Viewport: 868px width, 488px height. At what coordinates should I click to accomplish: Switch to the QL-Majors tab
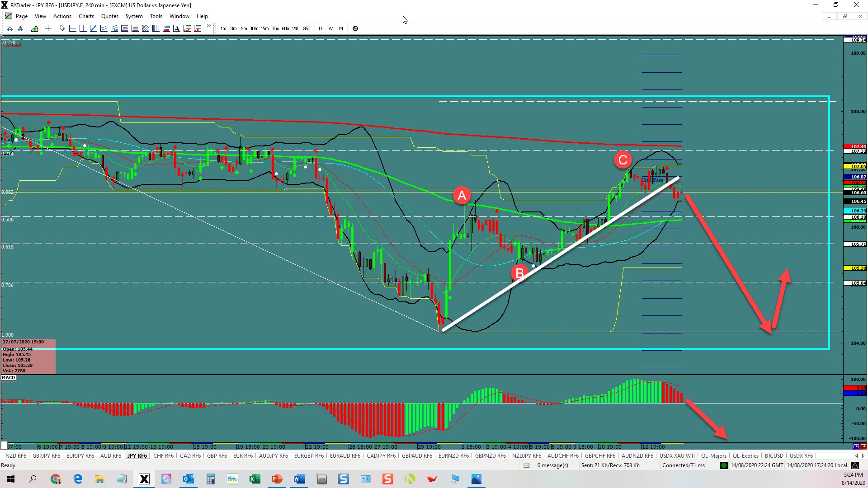[713, 455]
